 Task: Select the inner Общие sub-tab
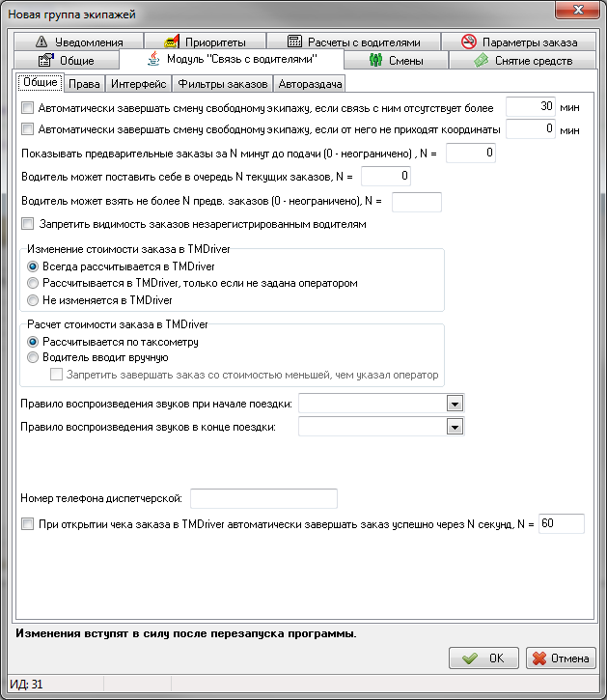pyautogui.click(x=41, y=82)
